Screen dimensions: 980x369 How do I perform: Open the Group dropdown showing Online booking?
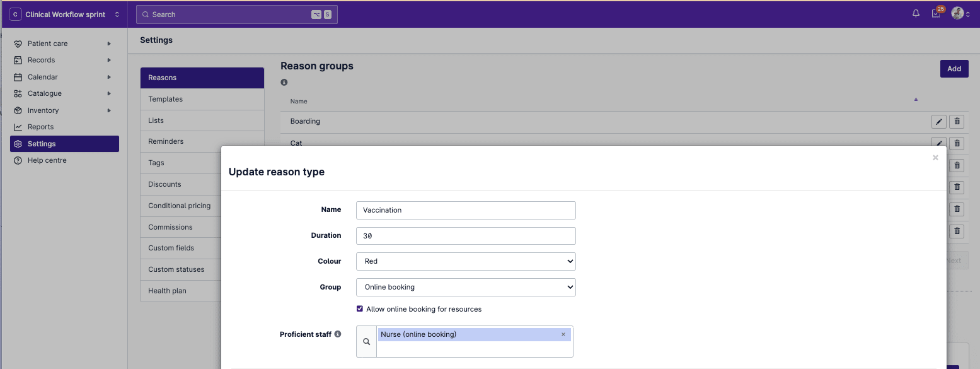(x=466, y=287)
